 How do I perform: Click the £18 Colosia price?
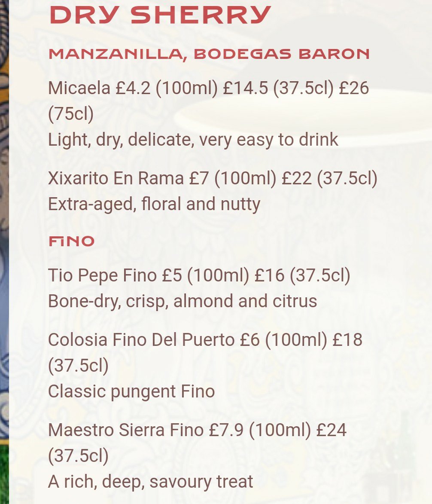tap(348, 340)
